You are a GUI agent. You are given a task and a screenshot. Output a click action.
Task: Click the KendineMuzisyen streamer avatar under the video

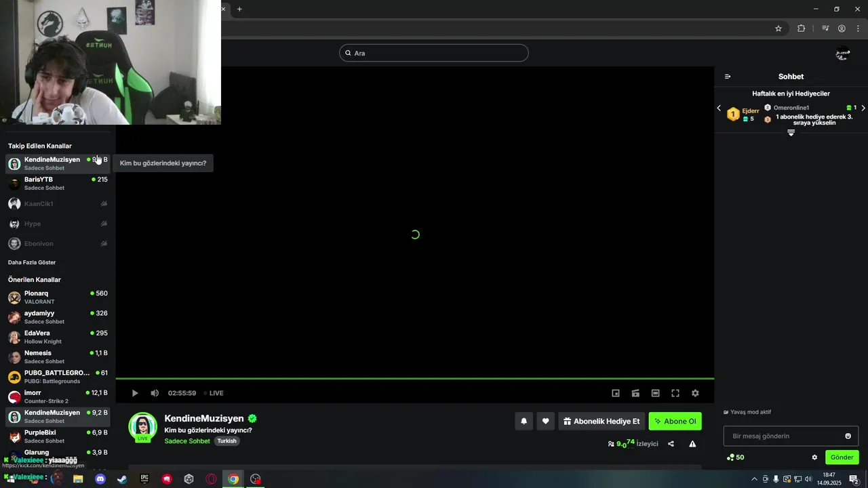click(142, 426)
